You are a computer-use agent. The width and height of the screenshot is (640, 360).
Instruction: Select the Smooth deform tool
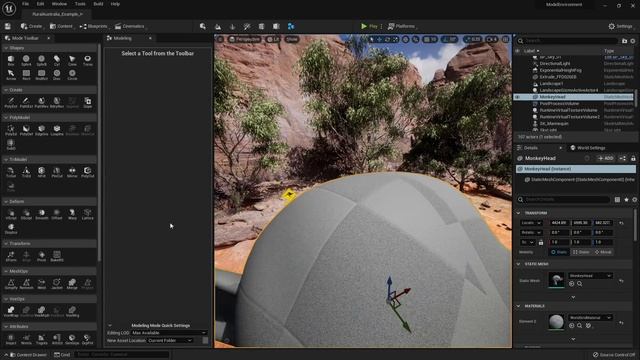(42, 214)
